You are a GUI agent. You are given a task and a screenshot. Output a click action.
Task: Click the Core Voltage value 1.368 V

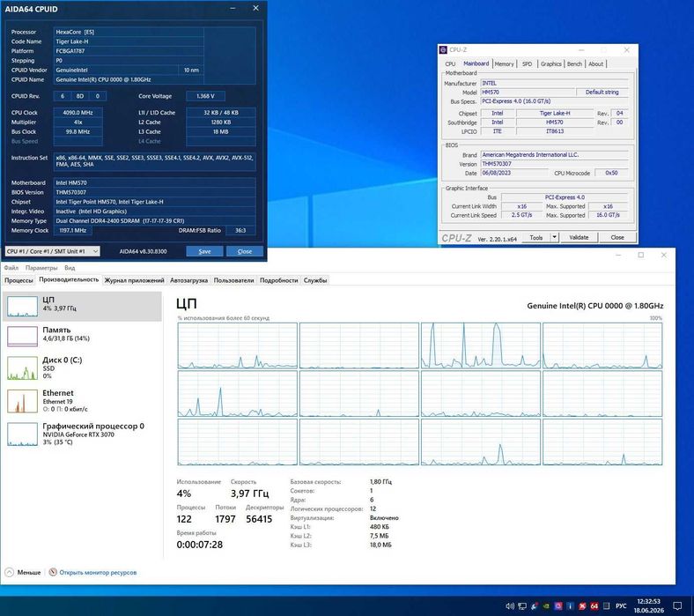(x=205, y=96)
